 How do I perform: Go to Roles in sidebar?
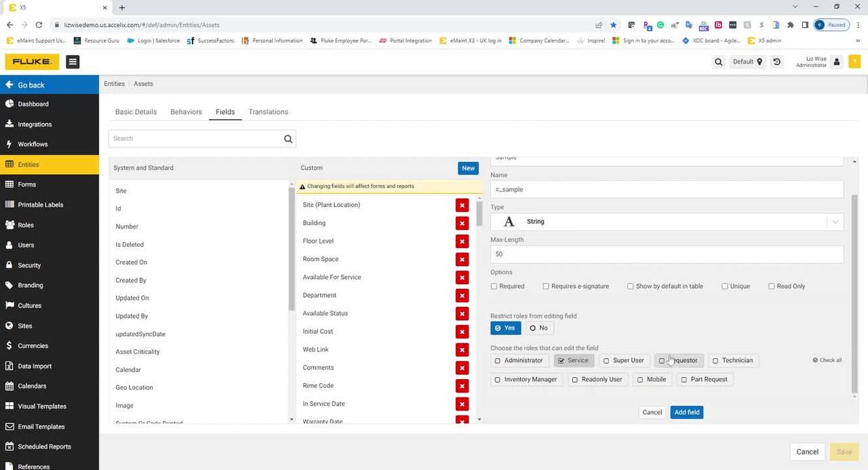[50, 224]
